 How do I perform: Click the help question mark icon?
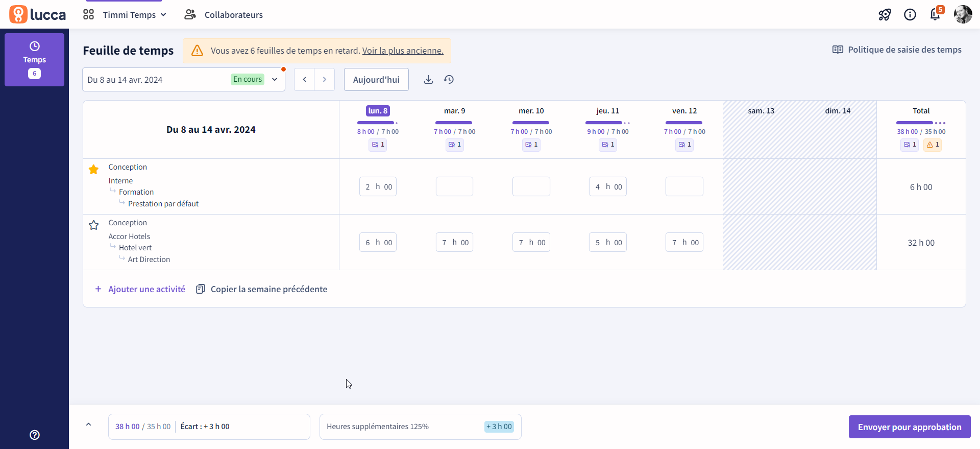coord(35,435)
